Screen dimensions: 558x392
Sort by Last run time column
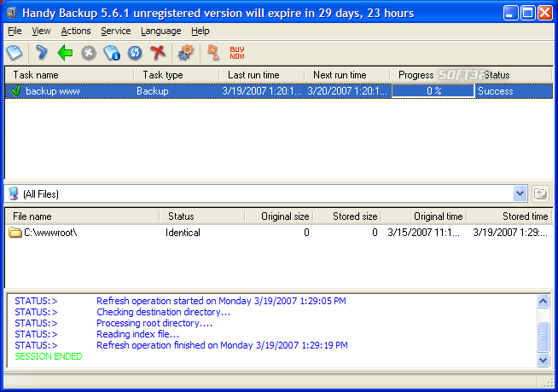pos(262,75)
